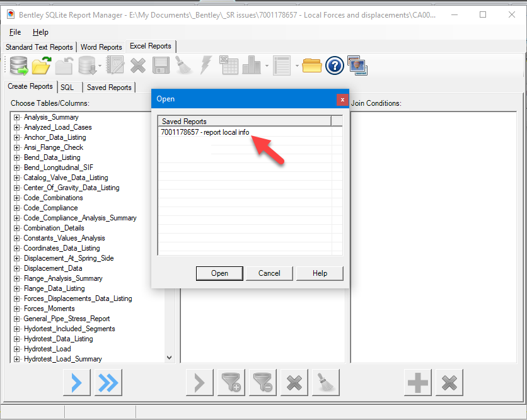Screen dimensions: 527x420
Task: Expand the Analysis_Summary table node
Action: (x=16, y=117)
